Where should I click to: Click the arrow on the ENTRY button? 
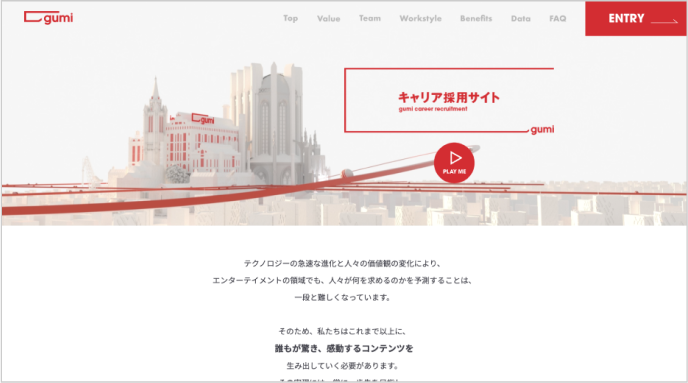pyautogui.click(x=664, y=21)
